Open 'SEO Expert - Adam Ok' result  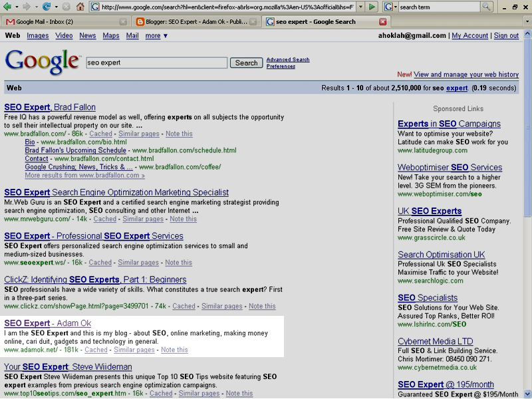47,323
